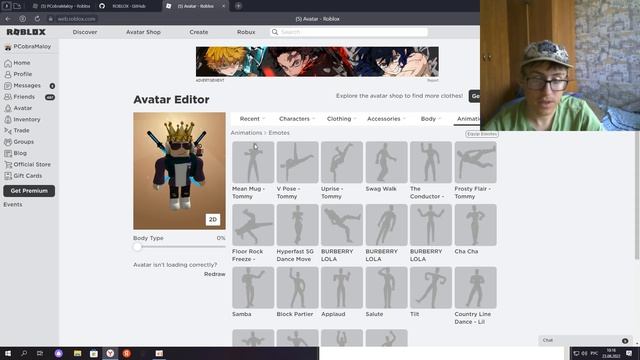
Task: Expand the Characters dropdown tab
Action: click(297, 119)
